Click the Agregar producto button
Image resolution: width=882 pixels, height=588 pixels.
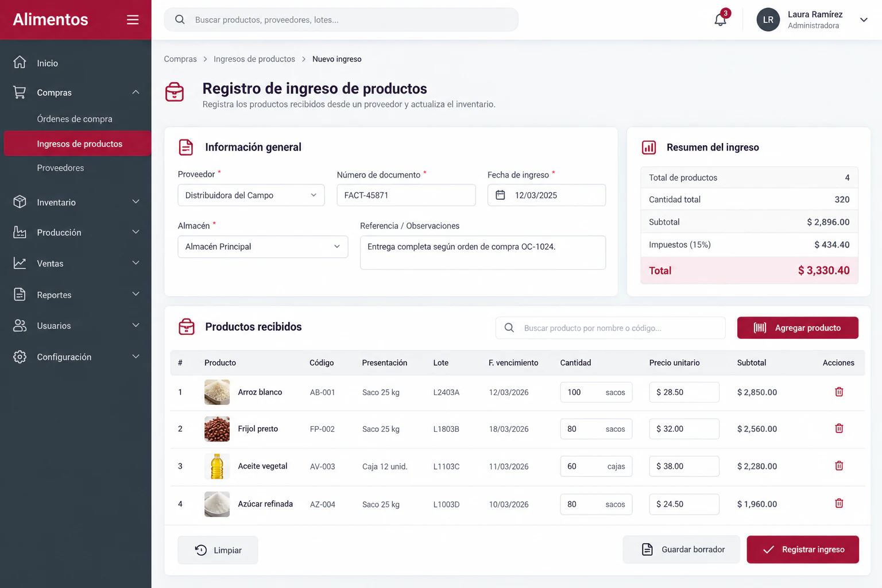coord(798,328)
